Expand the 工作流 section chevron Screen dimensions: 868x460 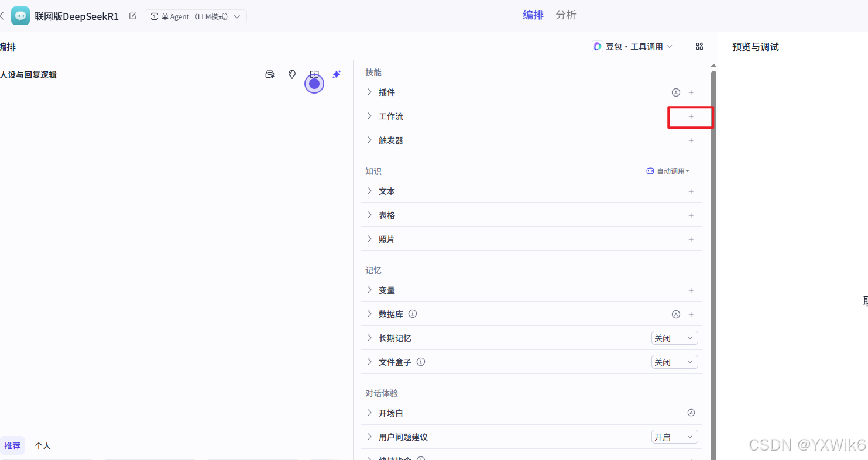[369, 116]
